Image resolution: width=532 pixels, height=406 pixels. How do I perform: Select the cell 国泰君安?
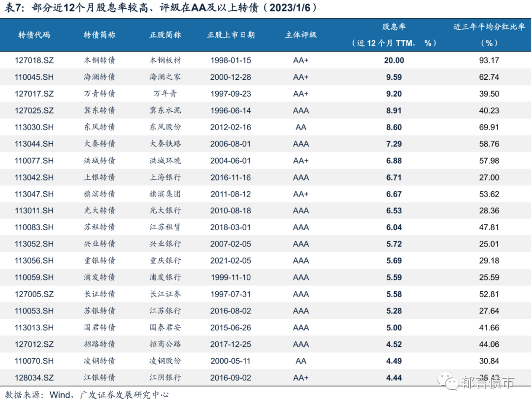coord(165,328)
